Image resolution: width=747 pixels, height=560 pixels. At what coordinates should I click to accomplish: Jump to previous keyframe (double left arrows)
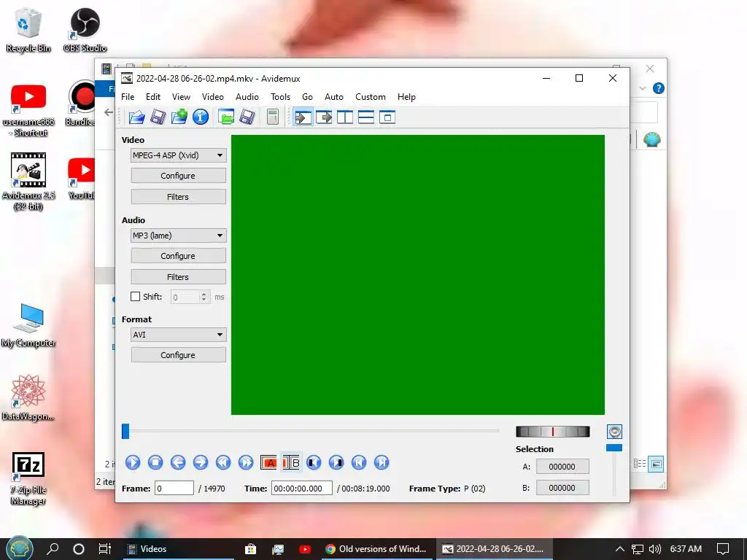tap(223, 462)
